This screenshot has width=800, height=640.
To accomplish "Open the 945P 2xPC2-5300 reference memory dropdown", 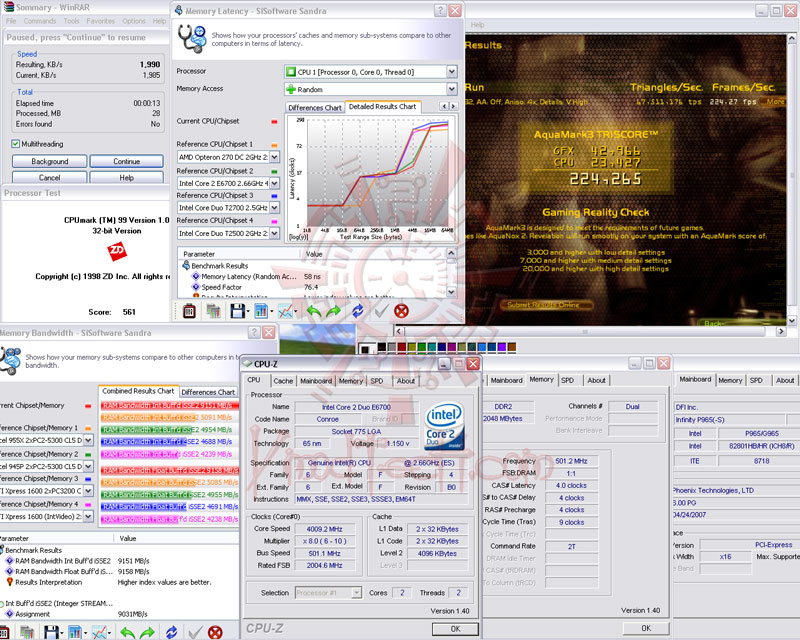I will pos(88,466).
